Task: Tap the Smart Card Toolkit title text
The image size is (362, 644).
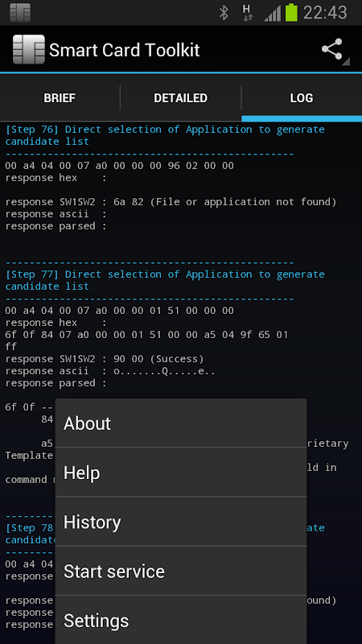Action: point(125,50)
